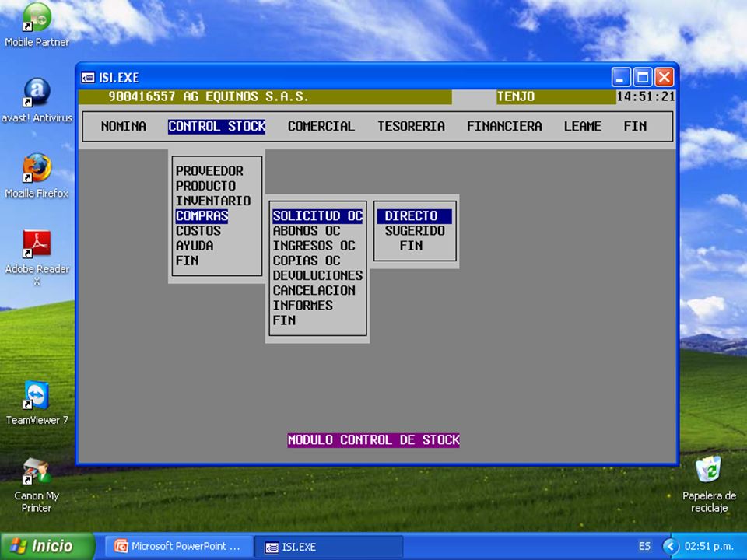Maximize the ISI.EXE window
The height and width of the screenshot is (560, 747).
(642, 77)
